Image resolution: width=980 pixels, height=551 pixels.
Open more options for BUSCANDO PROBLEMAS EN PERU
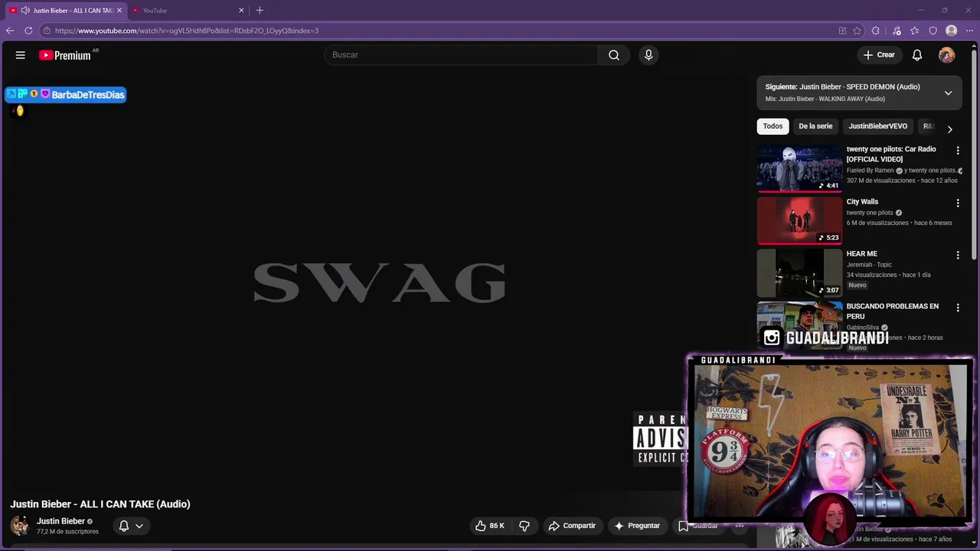[x=958, y=308]
